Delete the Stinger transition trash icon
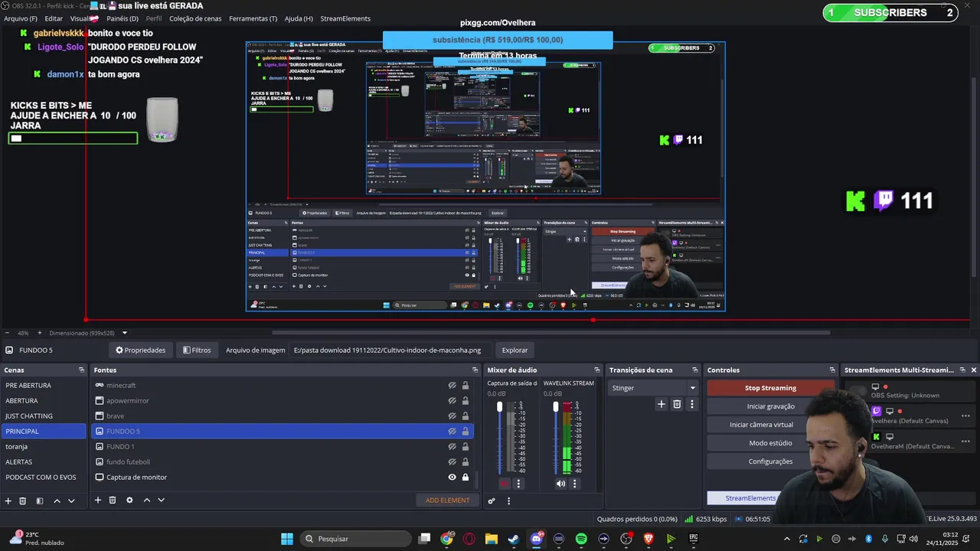Viewport: 980px width, 551px height. 677,404
